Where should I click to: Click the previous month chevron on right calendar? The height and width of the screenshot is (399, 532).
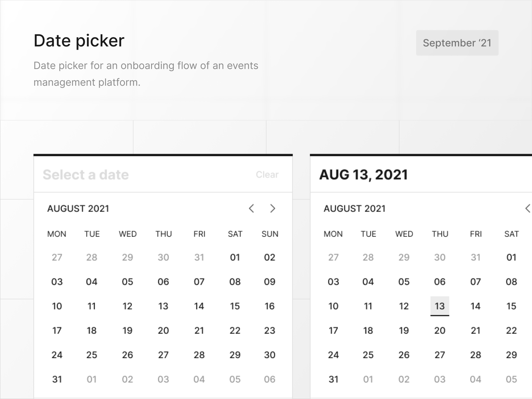(528, 209)
